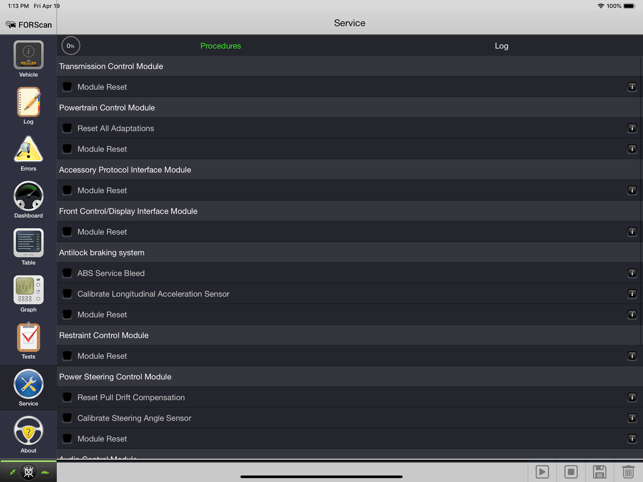643x482 pixels.
Task: Open the Table view icon
Action: click(x=28, y=247)
